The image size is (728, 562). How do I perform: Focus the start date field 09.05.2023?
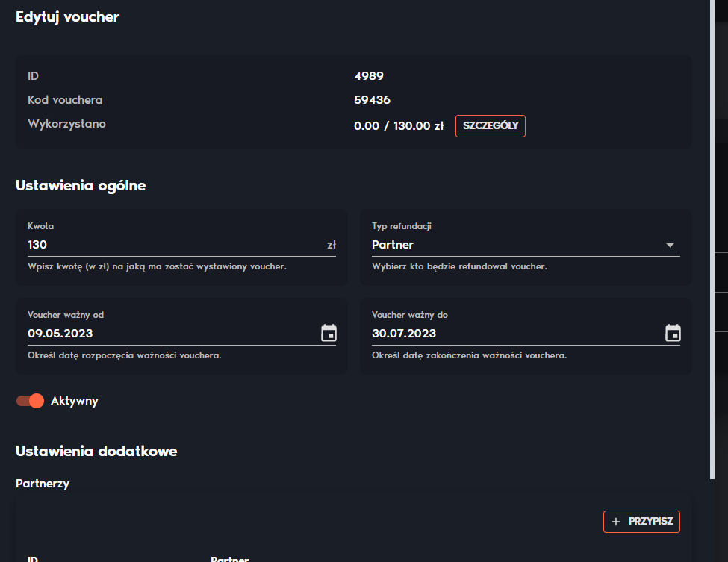point(173,333)
